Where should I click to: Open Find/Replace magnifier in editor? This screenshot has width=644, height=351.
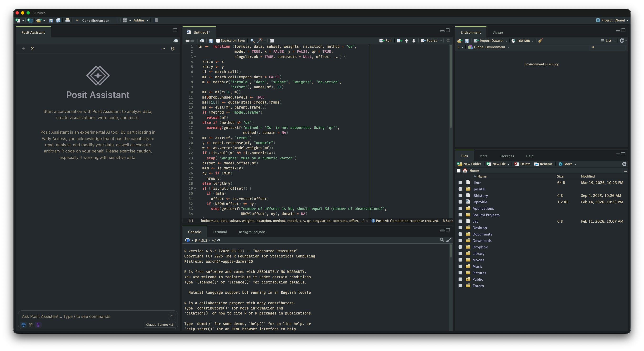point(252,41)
